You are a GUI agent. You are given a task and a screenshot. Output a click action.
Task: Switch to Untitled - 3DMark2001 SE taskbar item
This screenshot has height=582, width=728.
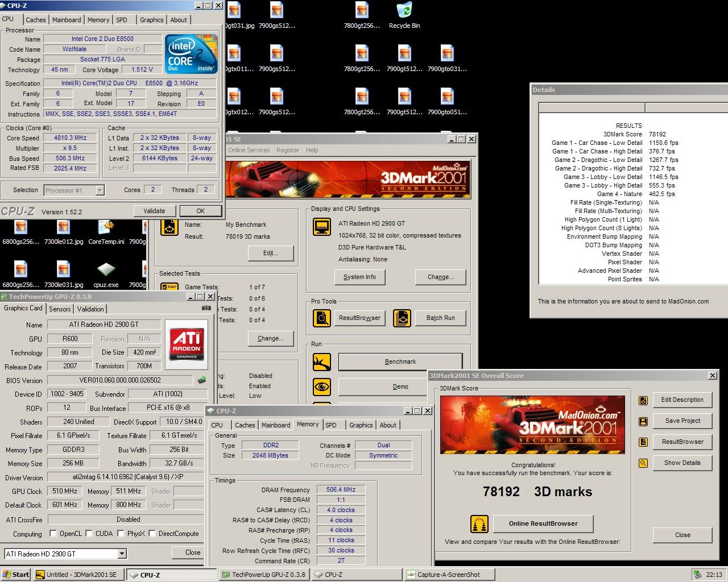pos(79,575)
